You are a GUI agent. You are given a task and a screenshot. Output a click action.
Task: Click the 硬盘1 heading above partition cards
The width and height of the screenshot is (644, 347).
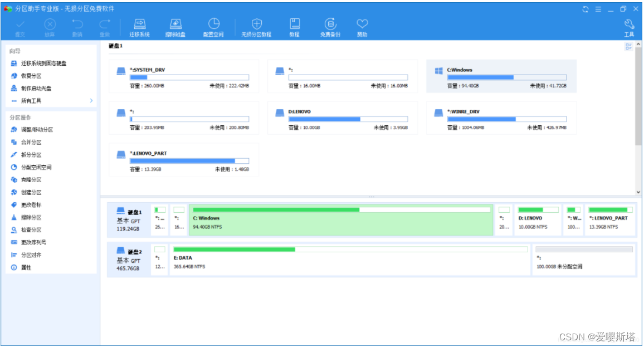coord(115,46)
